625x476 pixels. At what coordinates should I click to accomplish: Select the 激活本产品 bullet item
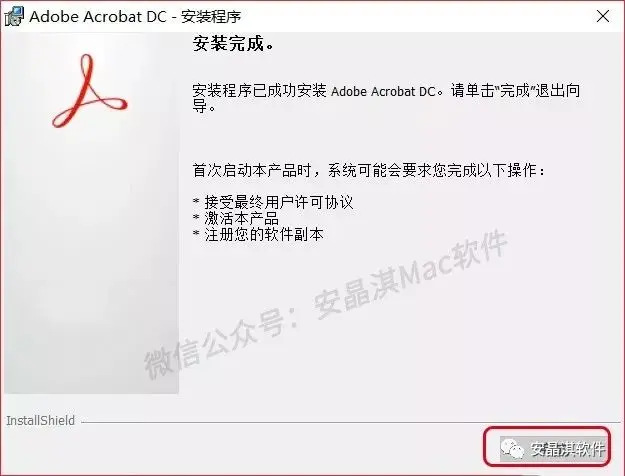point(241,218)
